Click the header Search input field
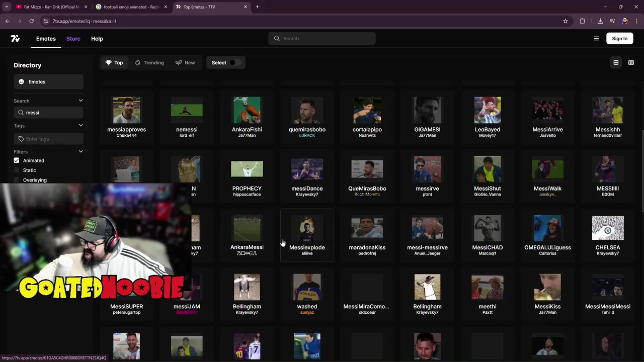 322,39
